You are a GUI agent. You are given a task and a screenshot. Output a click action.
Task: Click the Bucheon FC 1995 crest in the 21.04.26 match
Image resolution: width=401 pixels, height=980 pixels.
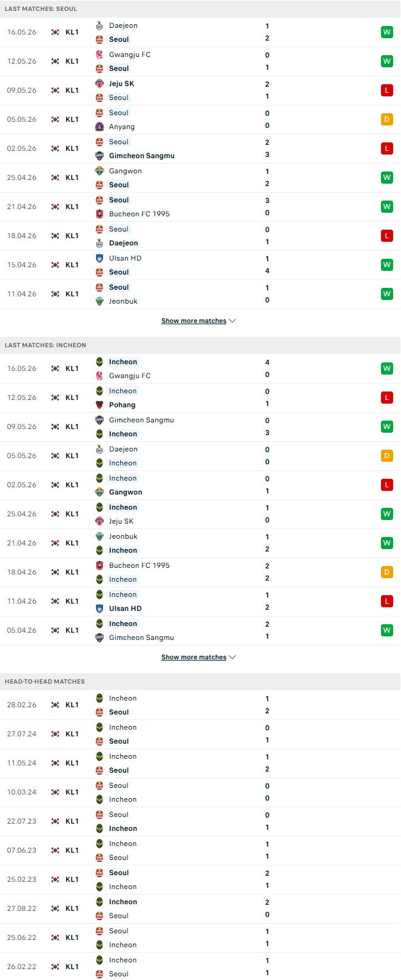pyautogui.click(x=99, y=214)
